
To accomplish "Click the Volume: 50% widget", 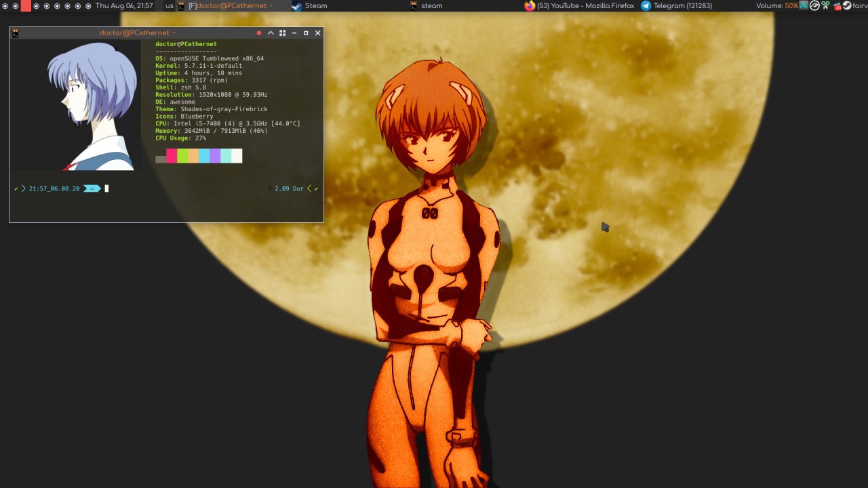I will [x=777, y=5].
